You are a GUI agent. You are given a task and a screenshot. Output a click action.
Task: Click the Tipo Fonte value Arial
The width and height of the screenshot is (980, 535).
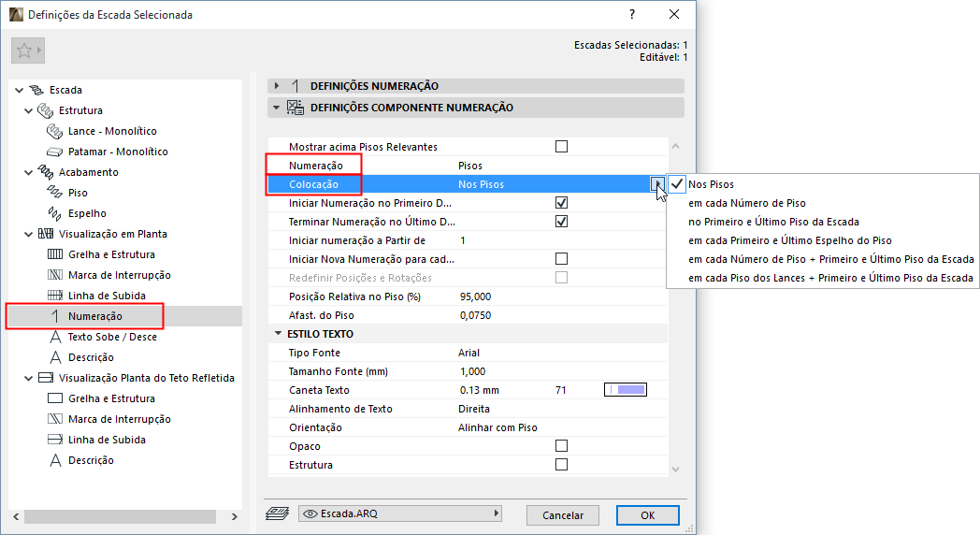point(468,353)
